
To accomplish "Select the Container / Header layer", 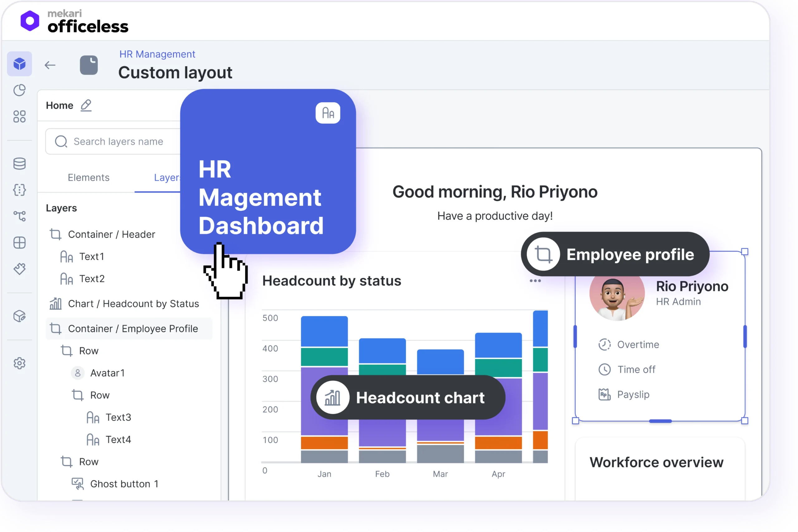I will [111, 234].
